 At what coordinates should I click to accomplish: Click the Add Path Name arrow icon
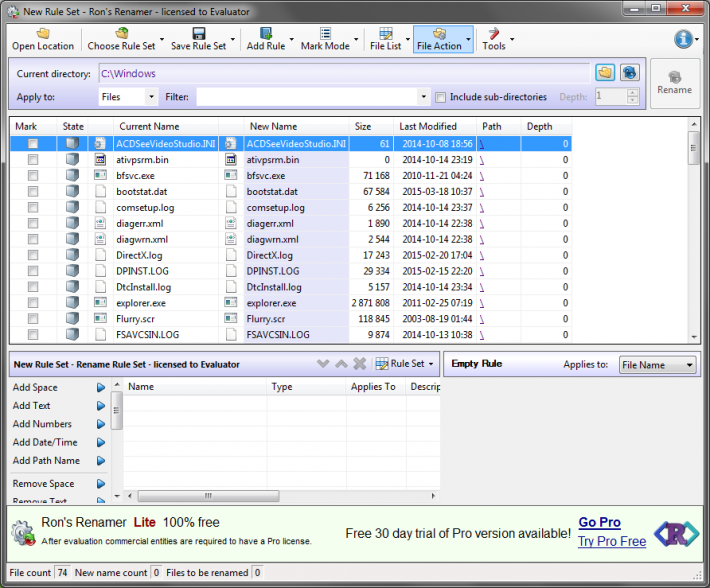click(x=101, y=461)
